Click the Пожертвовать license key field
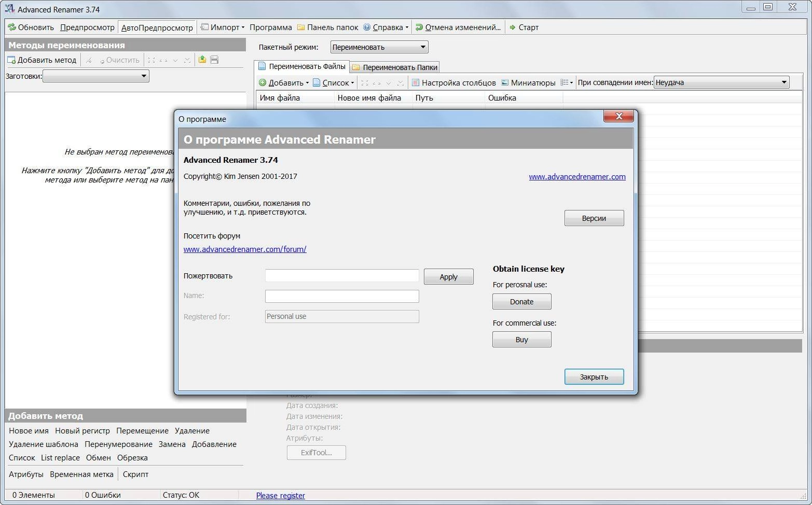812x505 pixels. point(342,275)
